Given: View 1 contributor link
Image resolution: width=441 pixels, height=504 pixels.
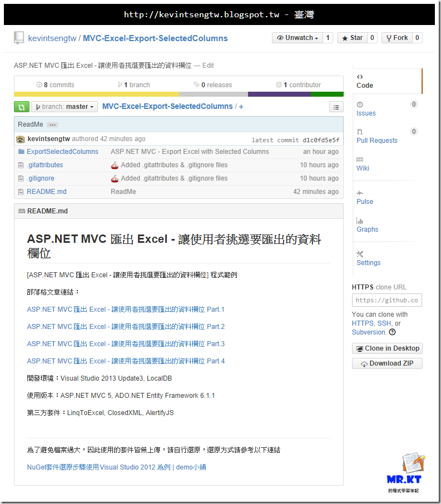Looking at the screenshot, I should tap(298, 85).
